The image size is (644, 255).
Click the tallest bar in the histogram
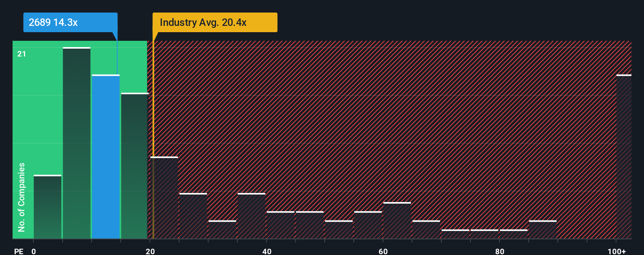(x=77, y=143)
